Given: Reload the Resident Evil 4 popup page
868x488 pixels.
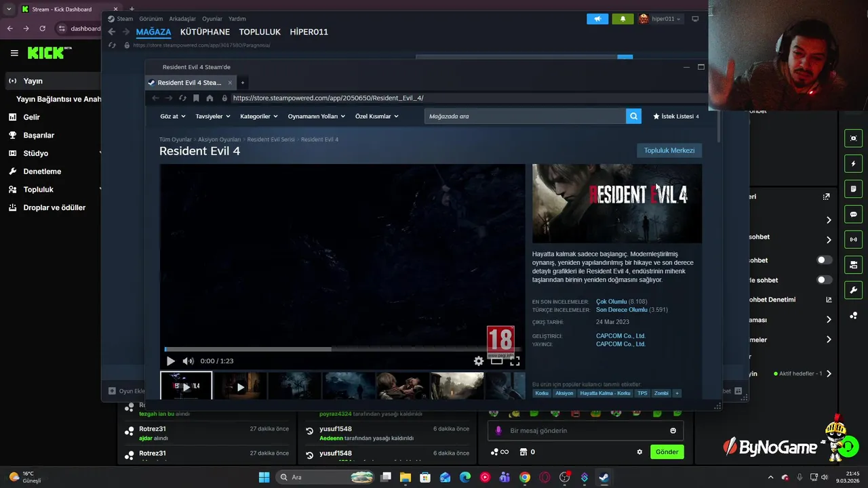Looking at the screenshot, I should [x=182, y=98].
